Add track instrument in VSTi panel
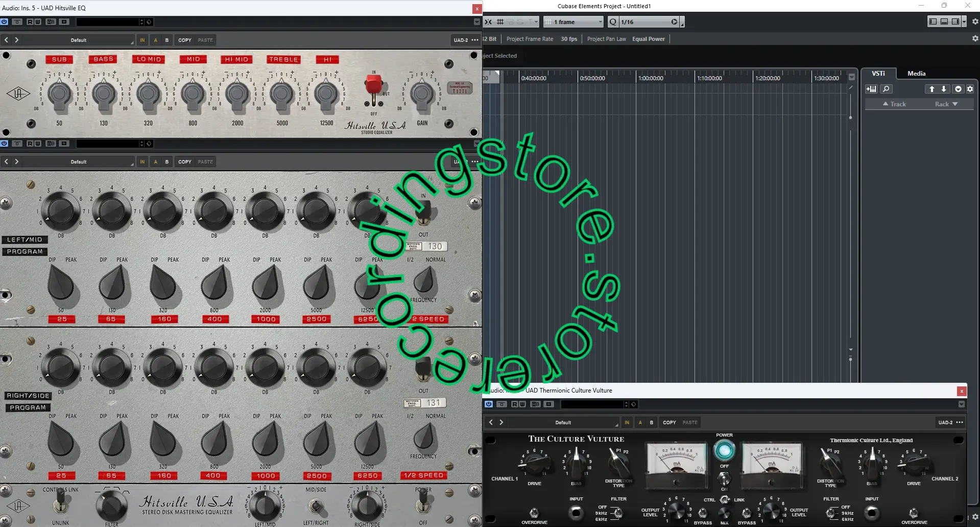Image resolution: width=980 pixels, height=527 pixels. pos(871,89)
